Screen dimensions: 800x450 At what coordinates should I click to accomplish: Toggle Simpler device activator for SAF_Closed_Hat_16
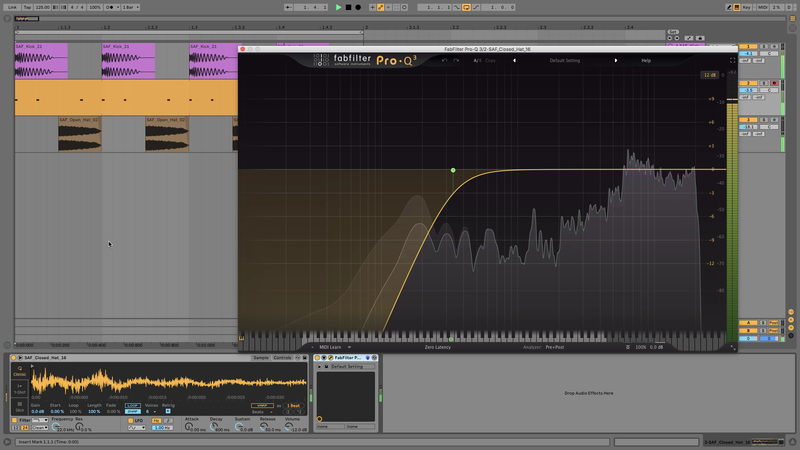click(x=14, y=358)
